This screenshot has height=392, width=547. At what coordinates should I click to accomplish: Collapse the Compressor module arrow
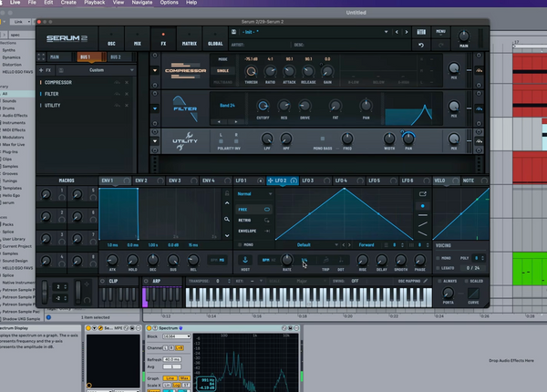(x=155, y=70)
